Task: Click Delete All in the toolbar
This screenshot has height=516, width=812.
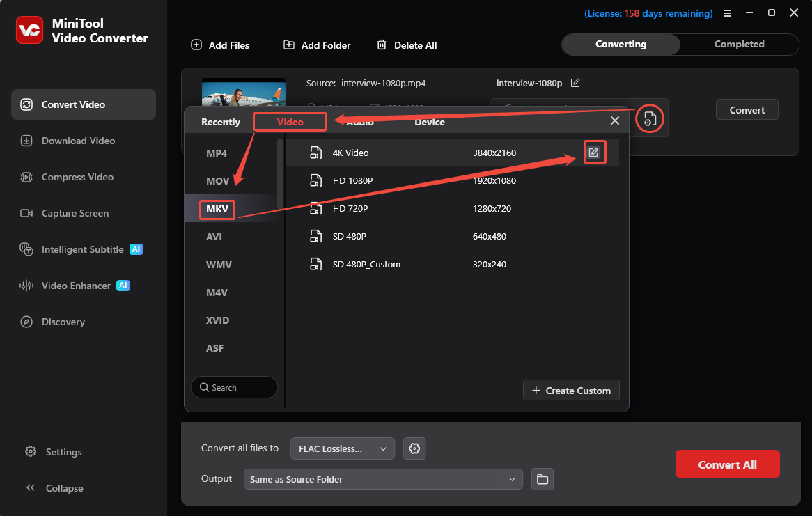Action: click(x=407, y=45)
